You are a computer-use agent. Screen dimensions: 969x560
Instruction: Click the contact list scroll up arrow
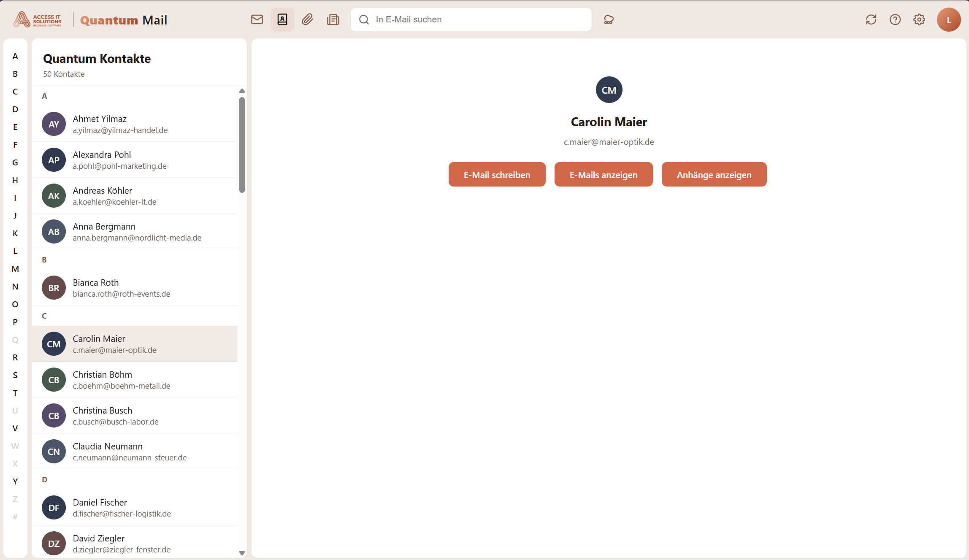point(242,91)
